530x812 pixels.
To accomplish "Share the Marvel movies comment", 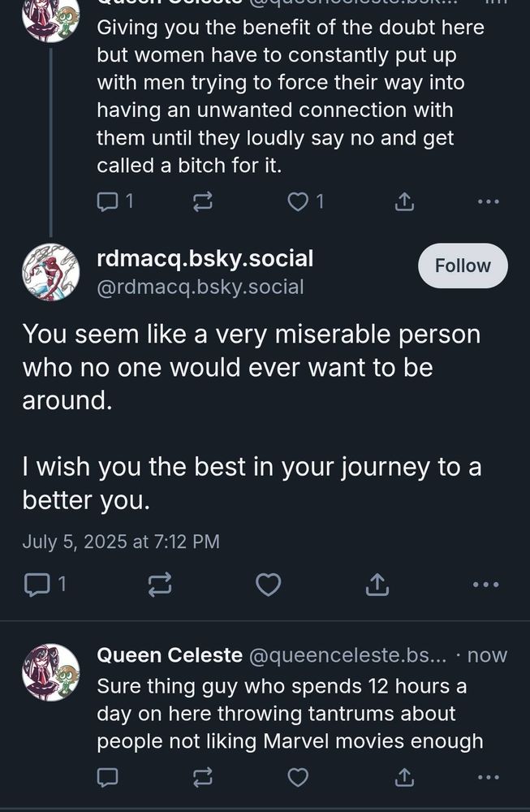I will tap(404, 778).
